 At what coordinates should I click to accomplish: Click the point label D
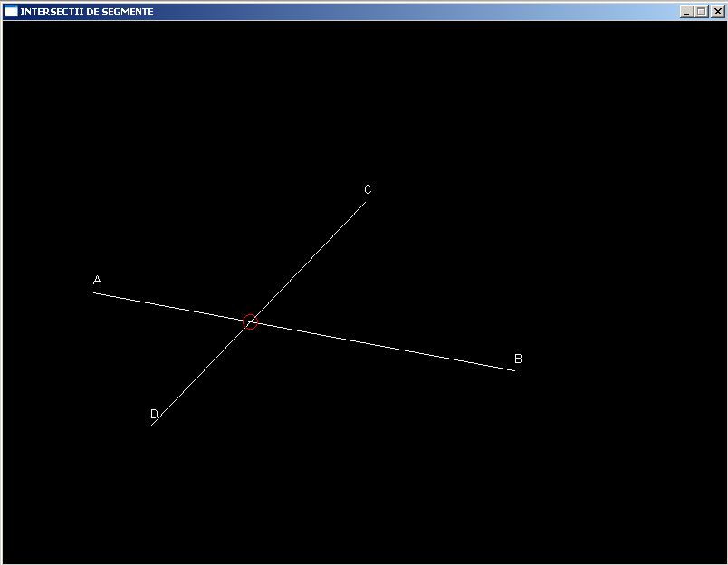(x=154, y=414)
